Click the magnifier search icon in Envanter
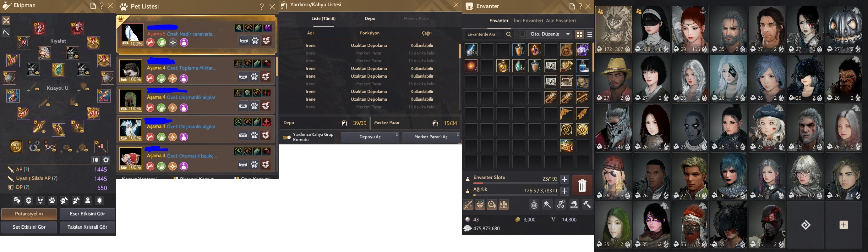Viewport: 868px width, 252px height. (509, 34)
